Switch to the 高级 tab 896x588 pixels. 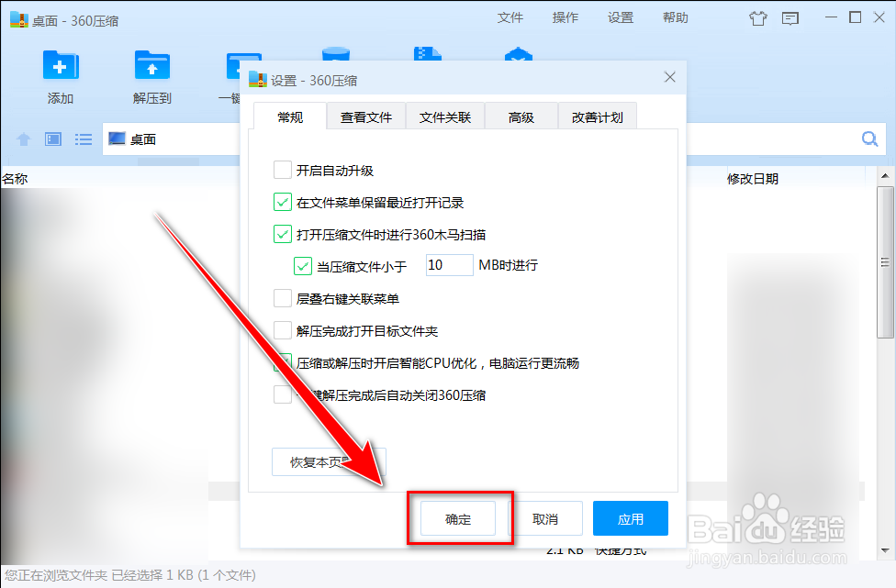521,117
